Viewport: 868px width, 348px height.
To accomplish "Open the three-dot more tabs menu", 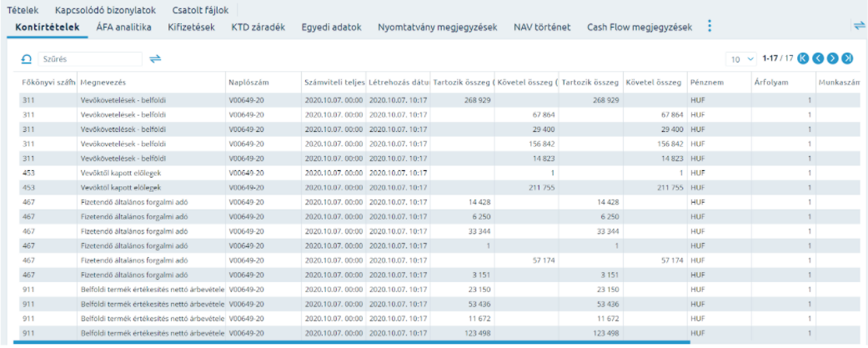I will [710, 26].
